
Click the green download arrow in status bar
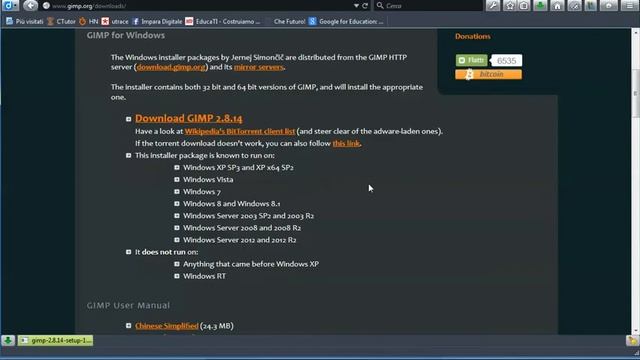point(8,340)
